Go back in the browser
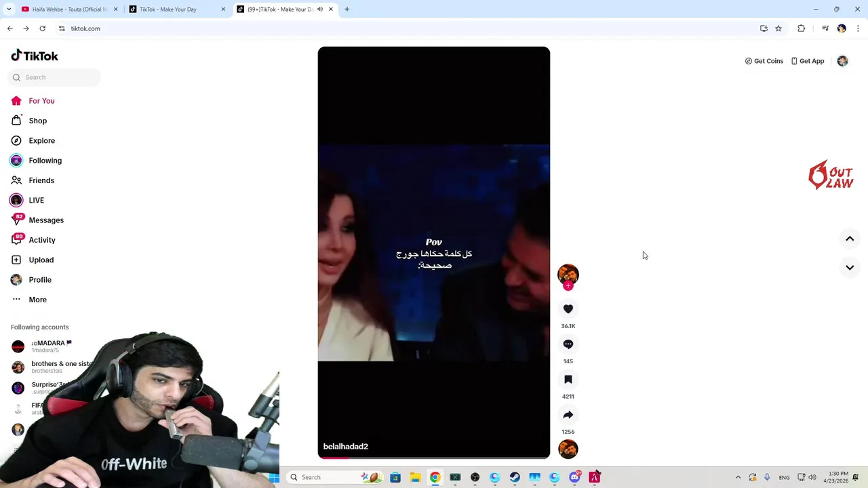The width and height of the screenshot is (868, 488). pyautogui.click(x=10, y=28)
